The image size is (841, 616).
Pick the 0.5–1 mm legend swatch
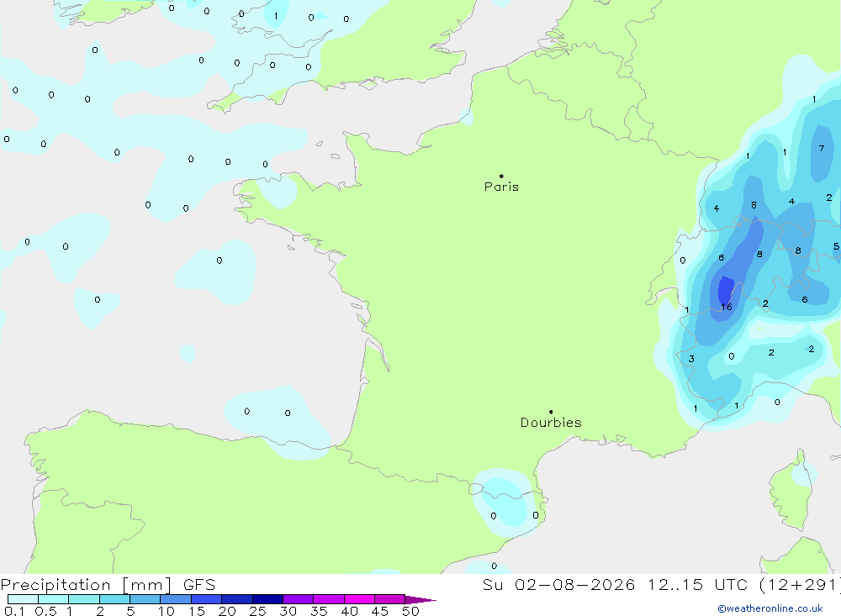tap(54, 599)
